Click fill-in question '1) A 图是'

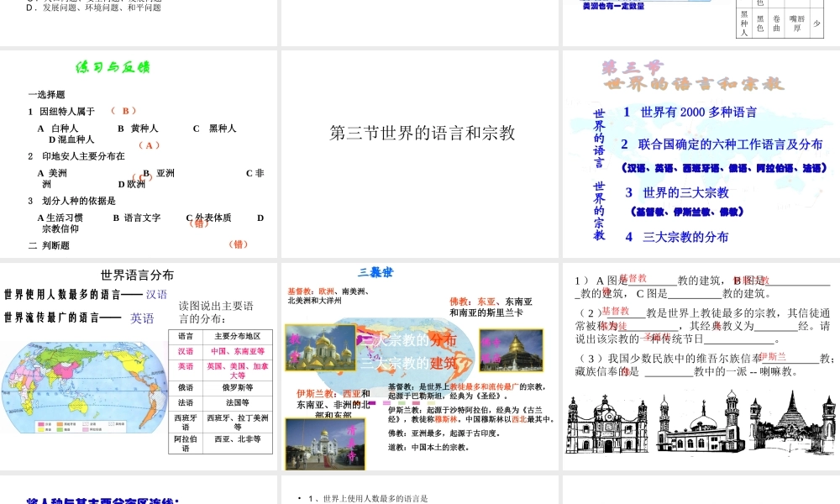point(701,286)
